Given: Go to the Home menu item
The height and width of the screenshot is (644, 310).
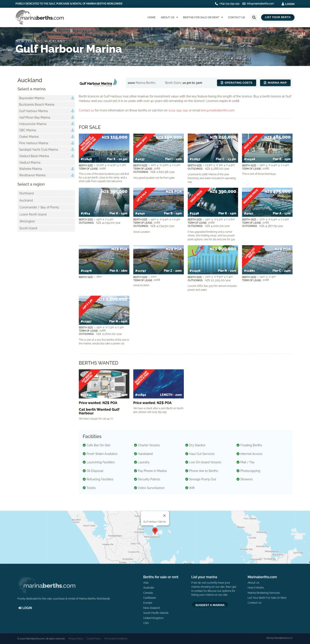Looking at the screenshot, I should [x=151, y=17].
